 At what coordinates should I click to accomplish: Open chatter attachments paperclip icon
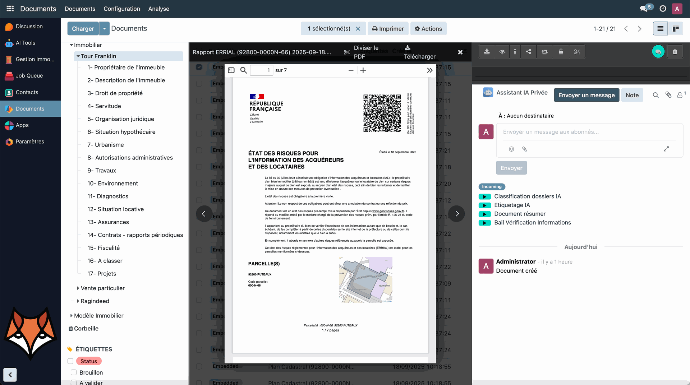pos(668,95)
